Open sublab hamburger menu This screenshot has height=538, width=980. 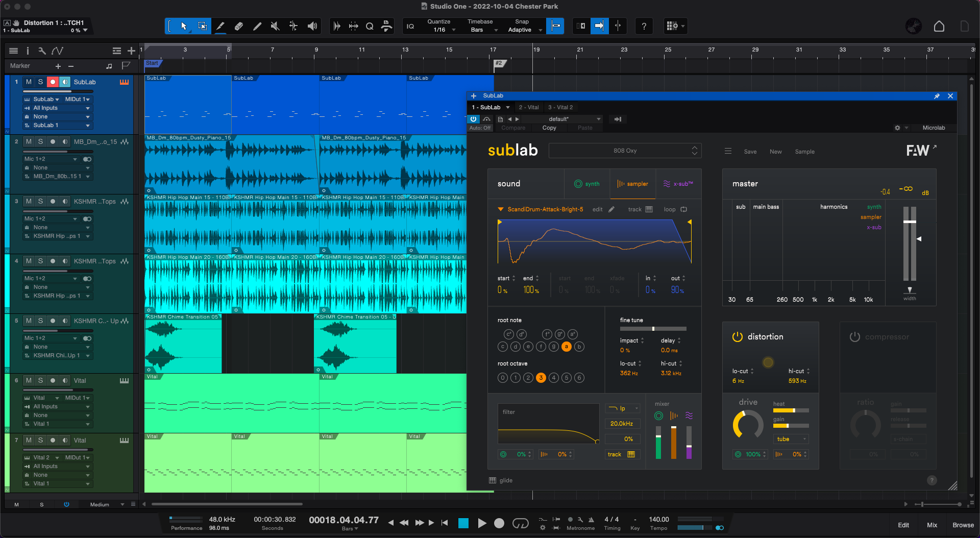(x=728, y=151)
